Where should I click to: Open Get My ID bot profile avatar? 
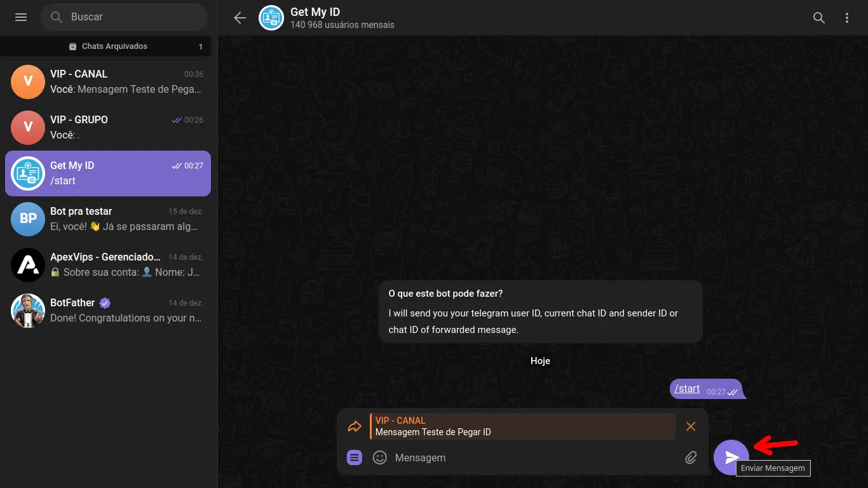(271, 18)
